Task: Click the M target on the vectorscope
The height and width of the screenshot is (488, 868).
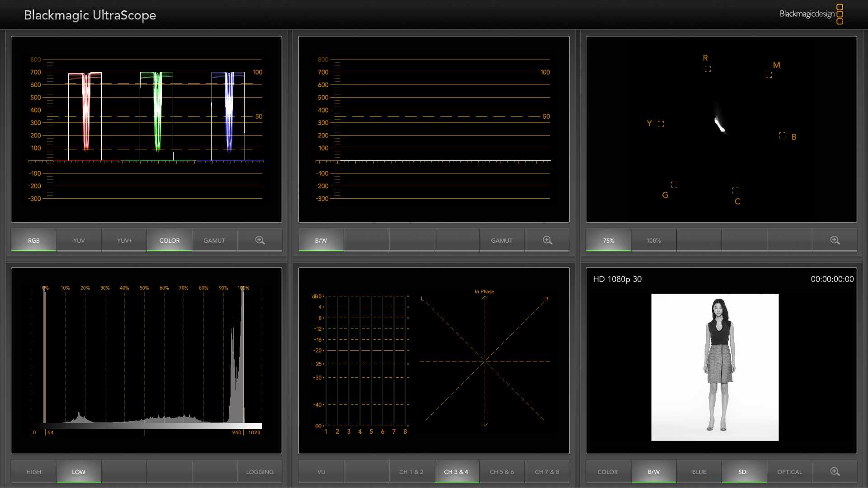Action: 769,75
